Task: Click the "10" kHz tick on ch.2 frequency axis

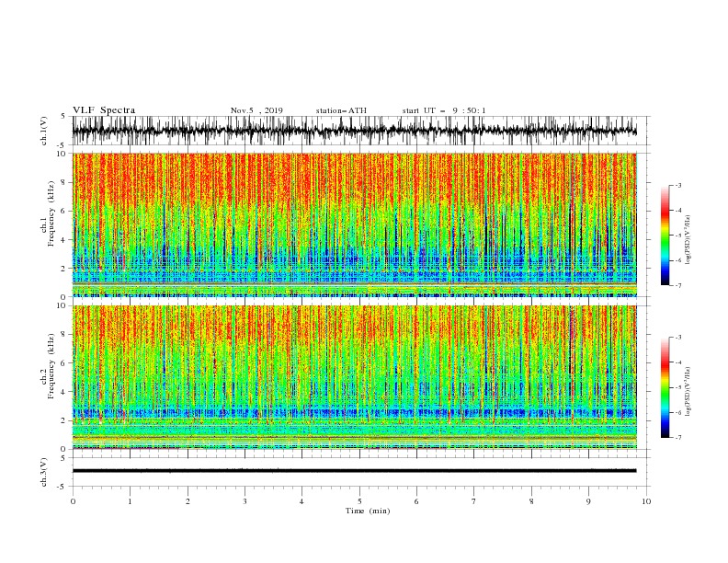Action: (x=62, y=305)
